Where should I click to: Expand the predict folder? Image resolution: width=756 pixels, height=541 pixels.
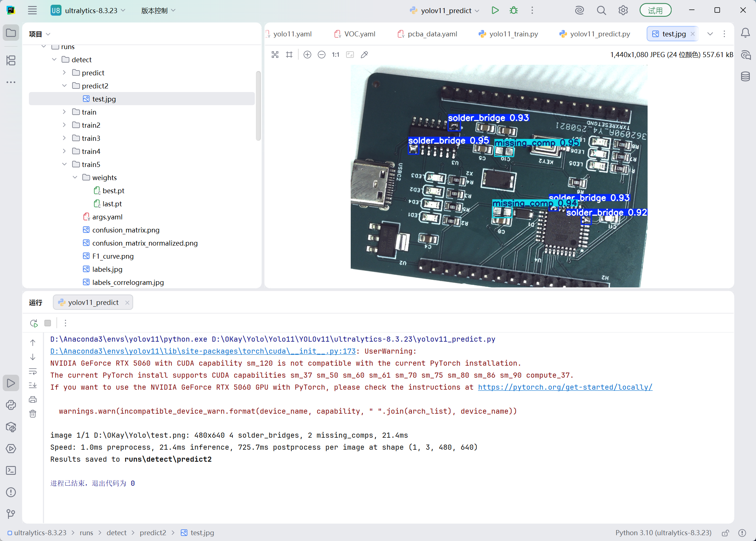[64, 73]
